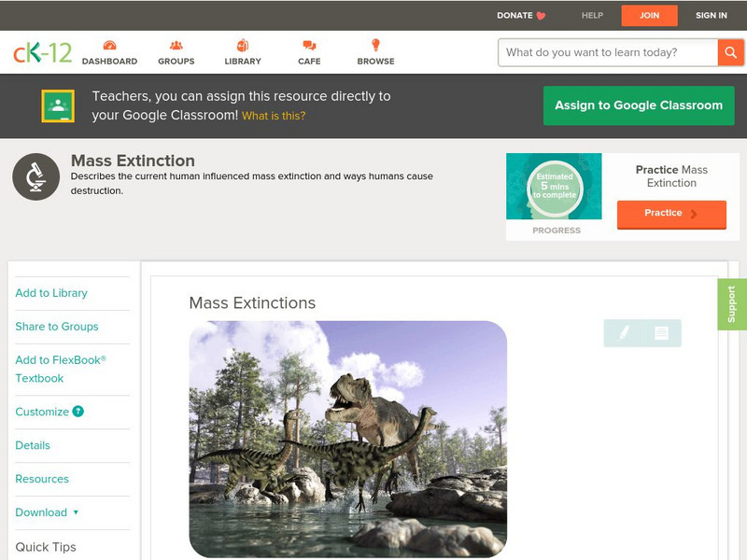
Task: Click the Customize link
Action: tap(42, 412)
